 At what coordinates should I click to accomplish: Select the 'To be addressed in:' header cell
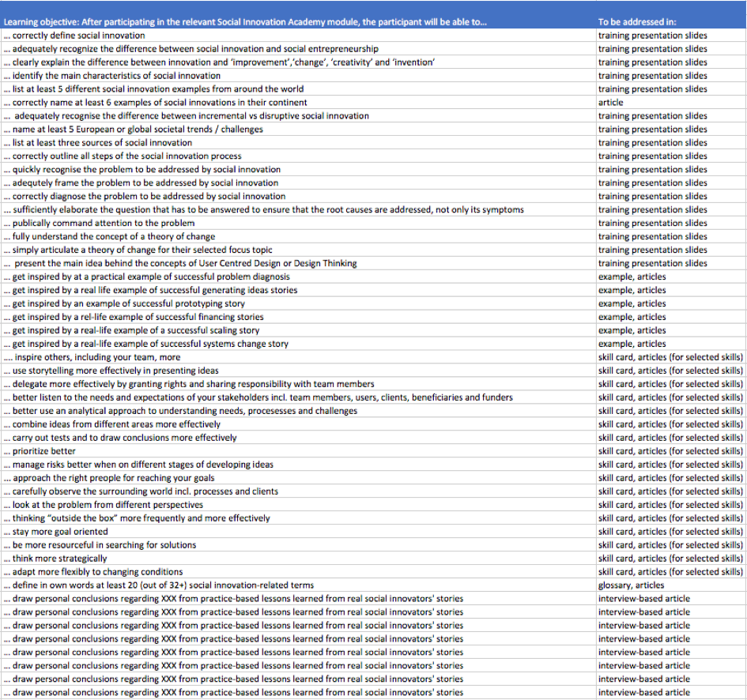(671, 15)
